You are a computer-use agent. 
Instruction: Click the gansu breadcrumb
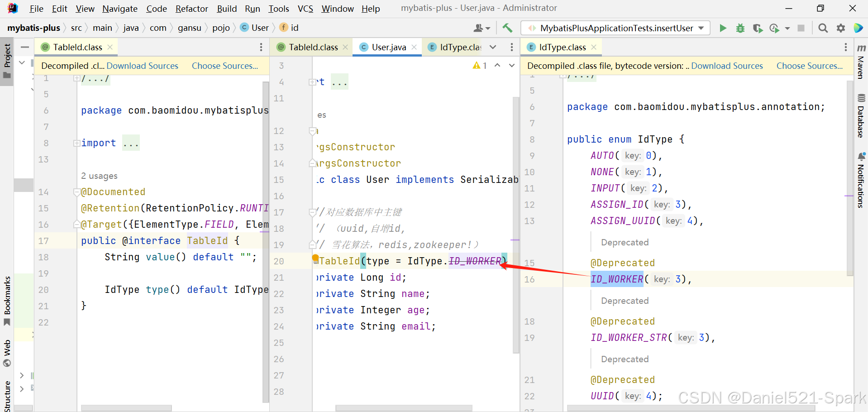tap(189, 28)
